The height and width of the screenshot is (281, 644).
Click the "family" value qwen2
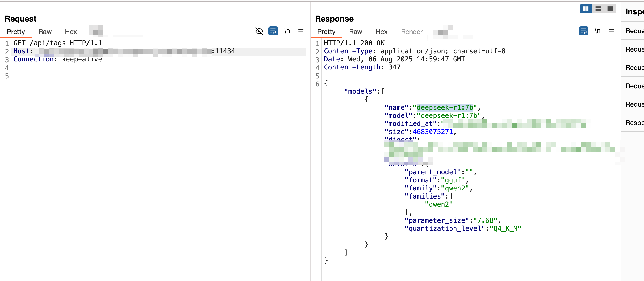tap(455, 188)
